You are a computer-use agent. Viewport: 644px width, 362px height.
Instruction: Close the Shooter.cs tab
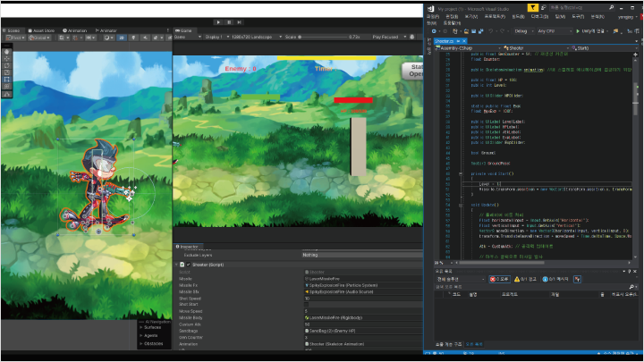464,41
